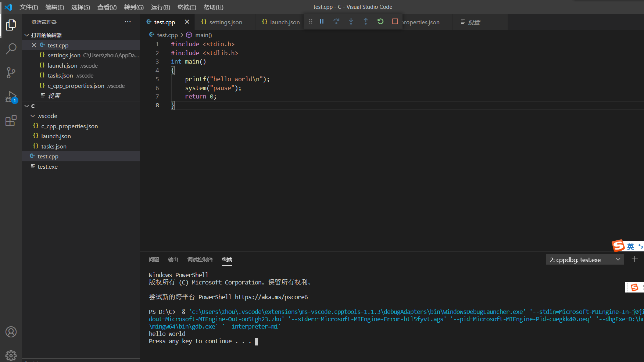Open the 查看(V) menu
The image size is (644, 362).
(107, 7)
